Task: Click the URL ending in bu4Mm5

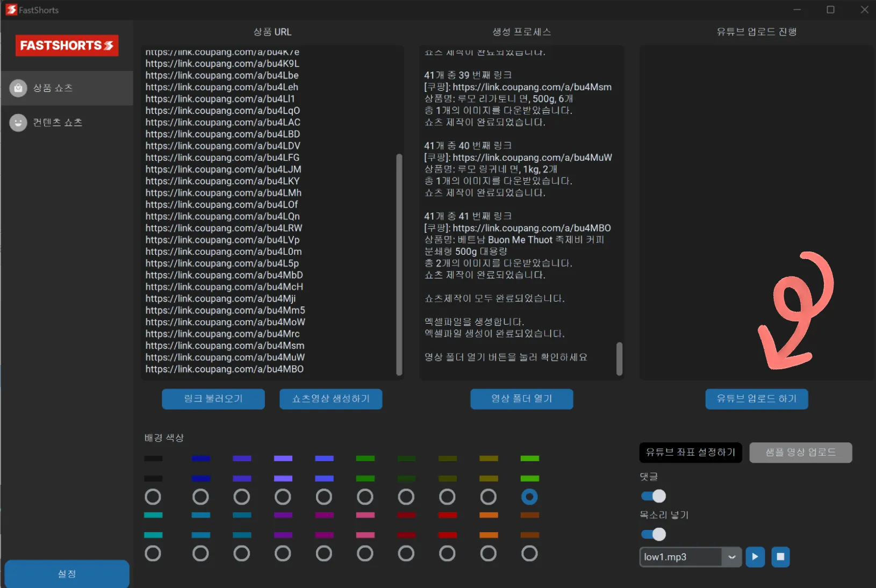Action: coord(225,311)
